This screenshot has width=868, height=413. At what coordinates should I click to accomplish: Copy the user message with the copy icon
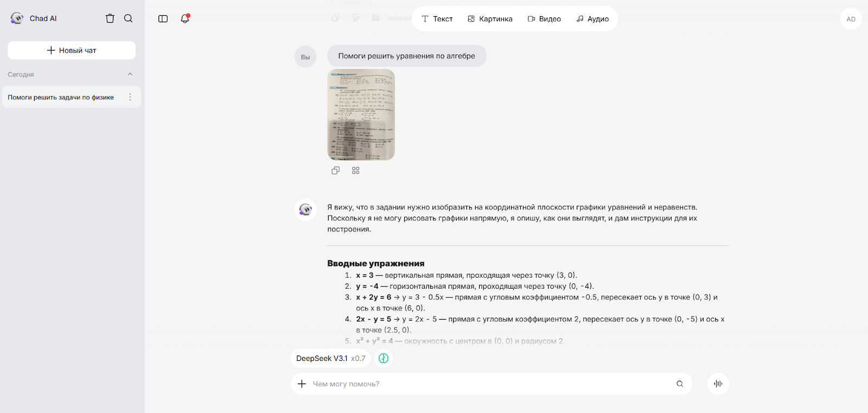(x=336, y=170)
